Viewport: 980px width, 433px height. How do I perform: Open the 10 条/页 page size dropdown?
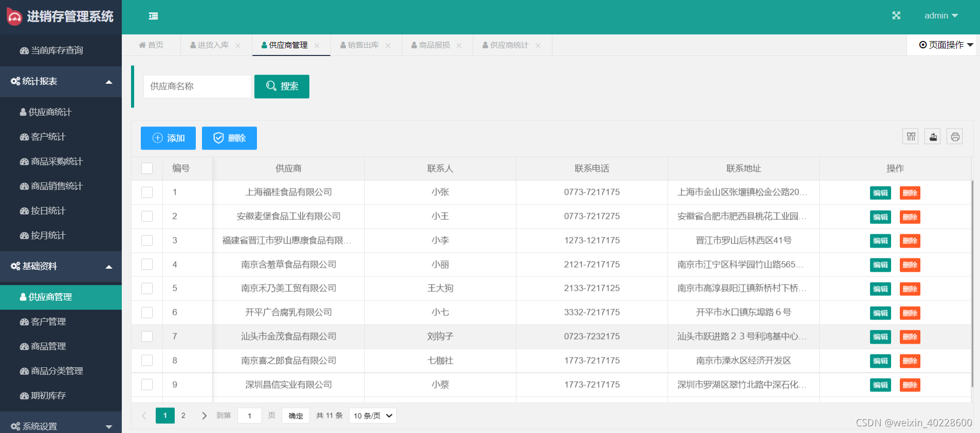click(373, 416)
